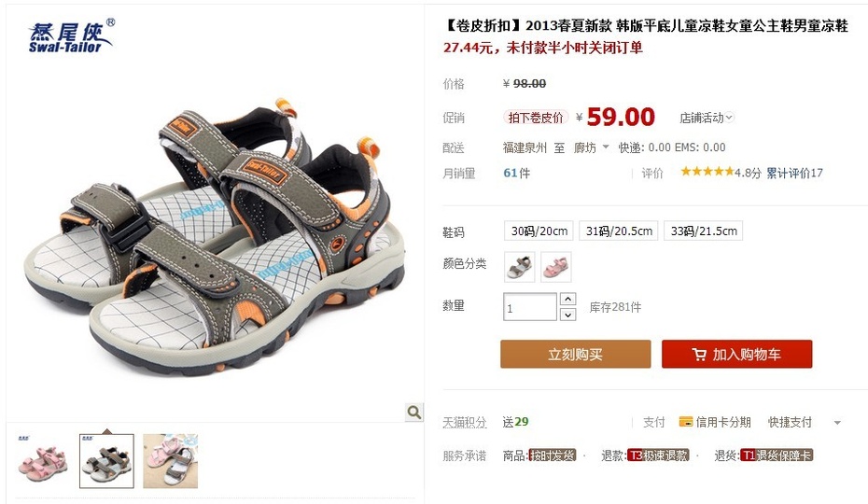The height and width of the screenshot is (504, 868).
Task: Click the T3 fast refund badge
Action: click(658, 455)
